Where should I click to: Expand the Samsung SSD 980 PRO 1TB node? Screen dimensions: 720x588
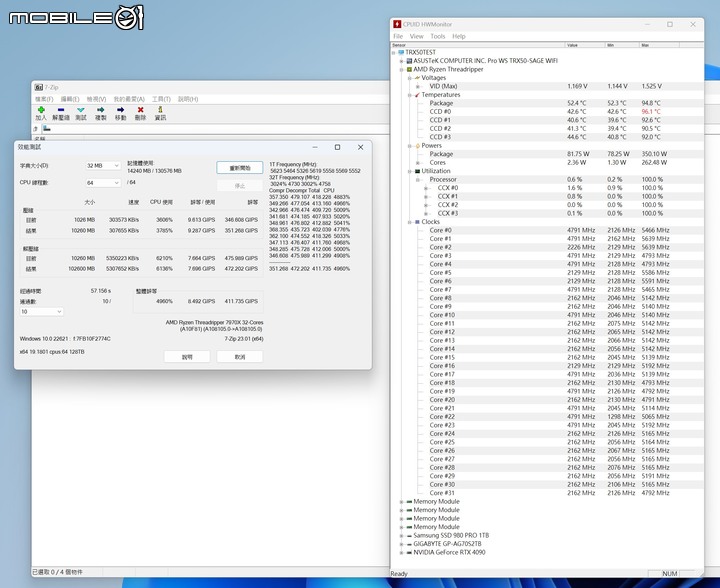point(401,536)
